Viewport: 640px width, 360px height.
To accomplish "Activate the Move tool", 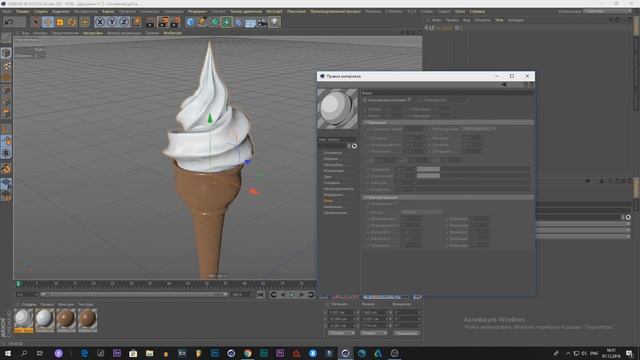I will (x=48, y=22).
